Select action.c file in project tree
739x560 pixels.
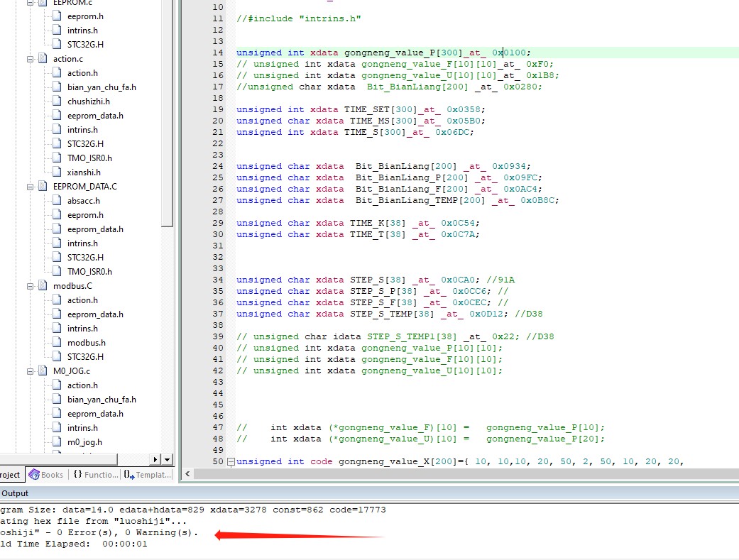click(68, 59)
